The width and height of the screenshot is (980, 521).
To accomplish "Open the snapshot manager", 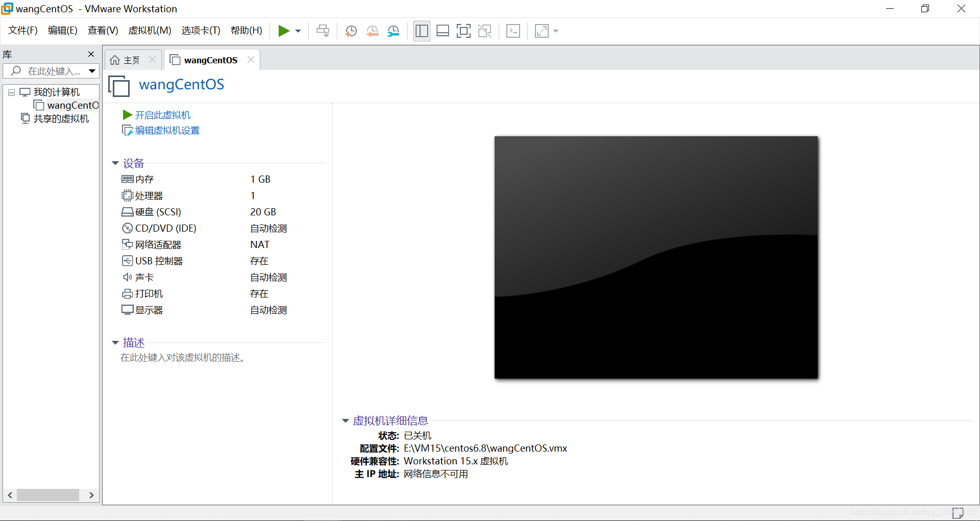I will click(x=394, y=31).
